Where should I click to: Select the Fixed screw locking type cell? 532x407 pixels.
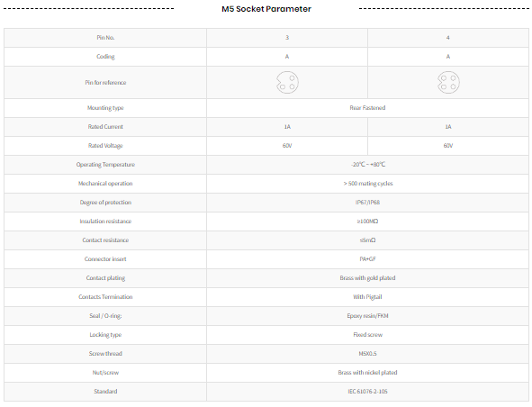(367, 335)
